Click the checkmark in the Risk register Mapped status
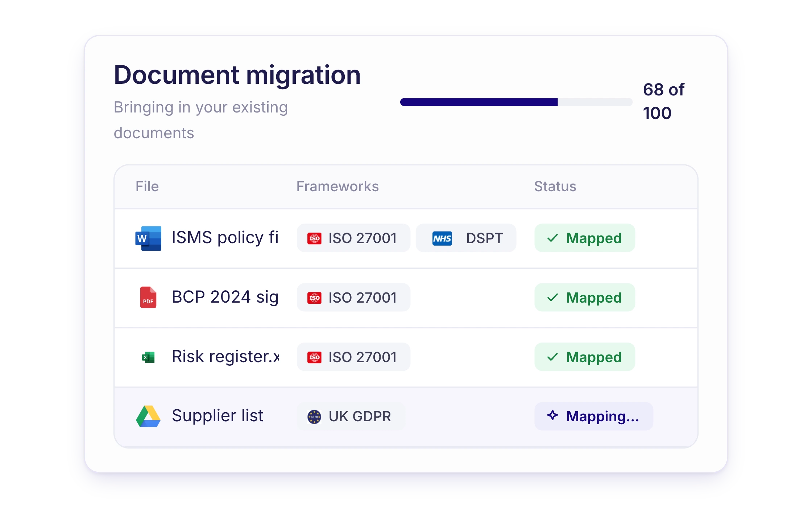Image resolution: width=812 pixels, height=508 pixels. click(552, 357)
